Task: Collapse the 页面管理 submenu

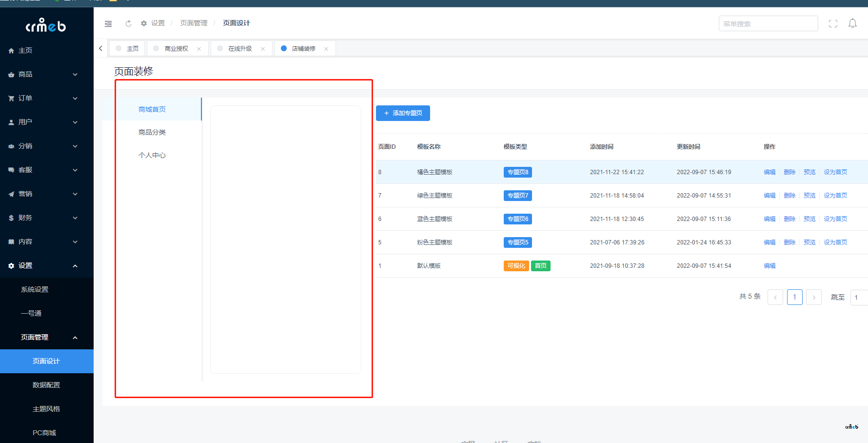Action: click(75, 338)
